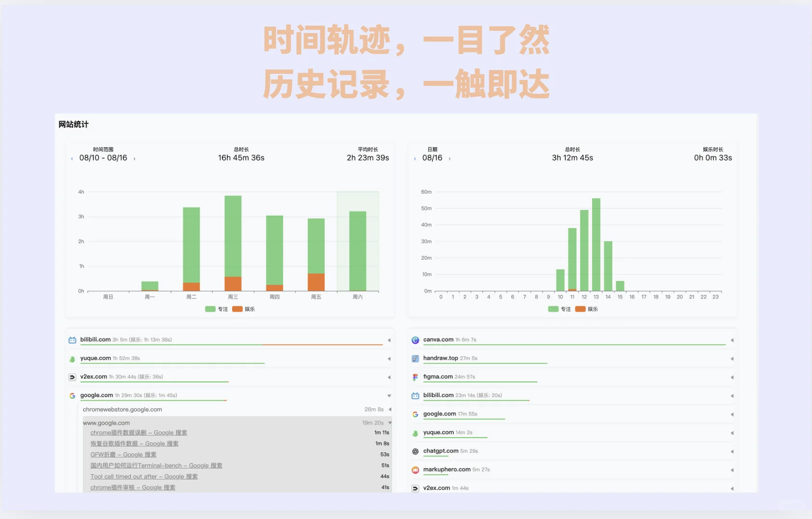Click the bilibili.com icon in the right list
Viewport: 812px width, 519px height.
click(x=415, y=395)
